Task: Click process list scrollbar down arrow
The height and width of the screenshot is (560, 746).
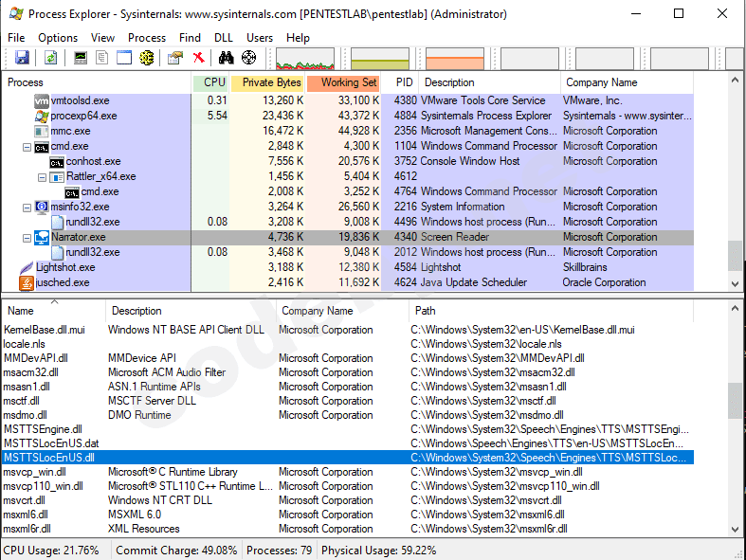Action: tap(735, 284)
